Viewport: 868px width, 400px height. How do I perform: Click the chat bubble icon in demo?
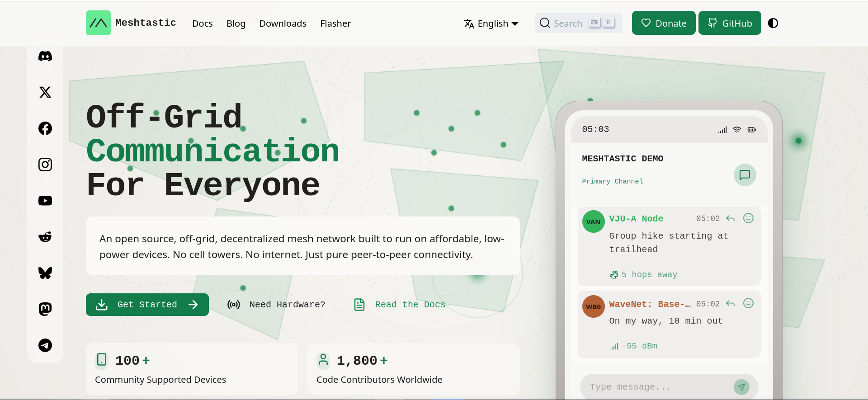tap(745, 175)
